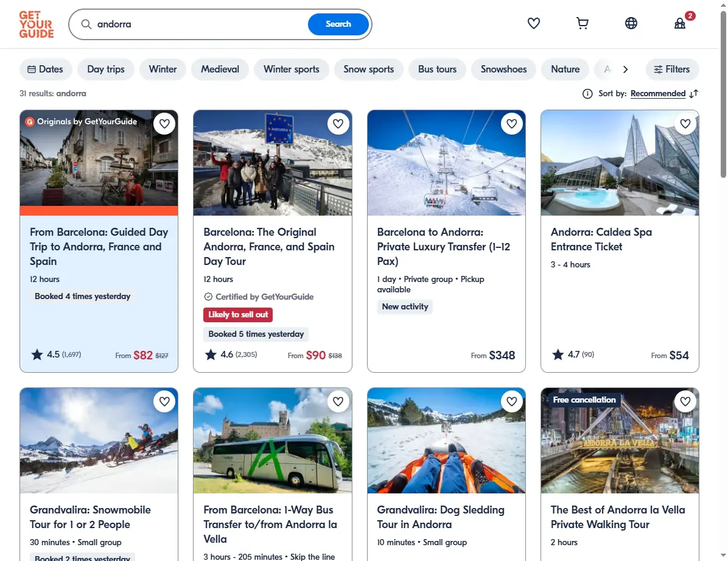728x561 pixels.
Task: Click the magnifier icon in search box
Action: 86,24
